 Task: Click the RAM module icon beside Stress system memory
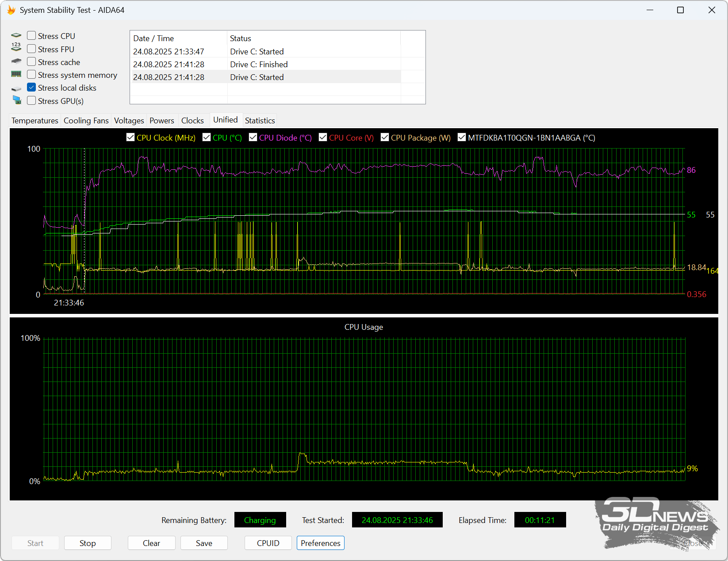(x=16, y=74)
